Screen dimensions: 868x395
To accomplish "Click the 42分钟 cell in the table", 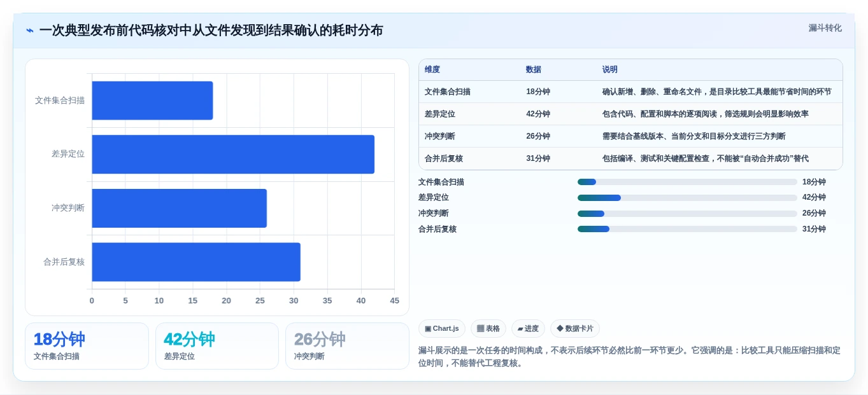I will [538, 114].
